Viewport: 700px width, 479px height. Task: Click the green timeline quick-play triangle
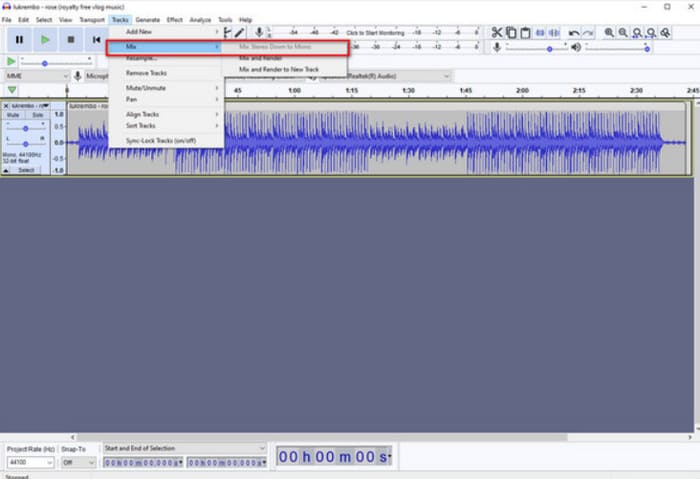click(x=12, y=90)
